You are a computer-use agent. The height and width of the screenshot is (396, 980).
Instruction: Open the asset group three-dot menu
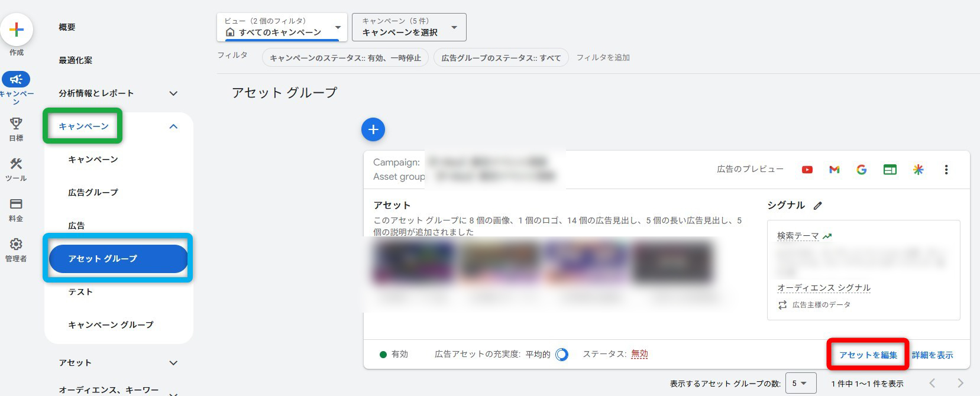click(x=946, y=170)
